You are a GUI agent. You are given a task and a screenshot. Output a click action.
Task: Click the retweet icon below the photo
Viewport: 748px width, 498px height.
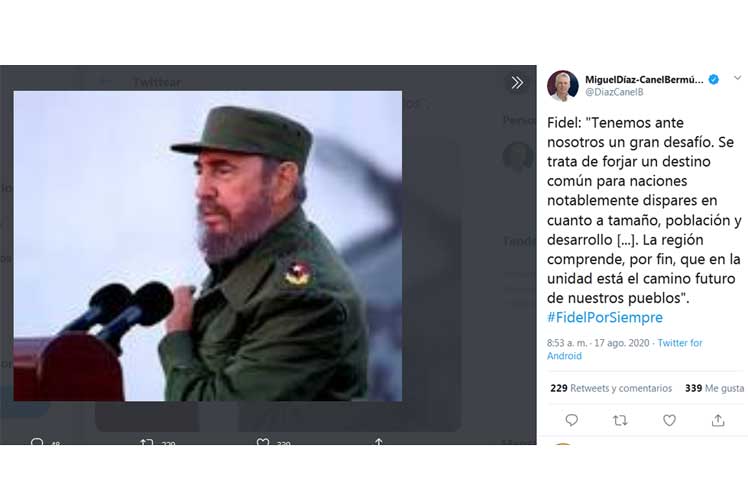pos(146,442)
